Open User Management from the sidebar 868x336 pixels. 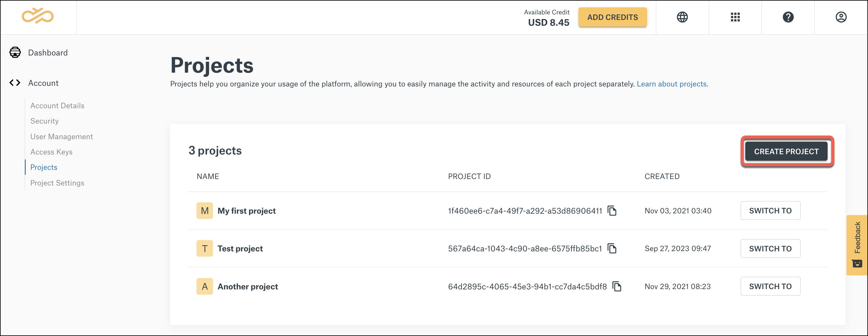[61, 136]
